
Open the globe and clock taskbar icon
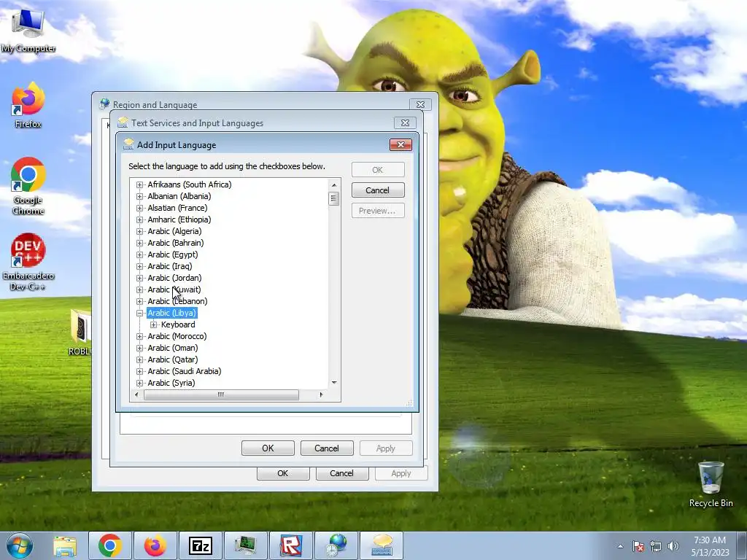[336, 545]
